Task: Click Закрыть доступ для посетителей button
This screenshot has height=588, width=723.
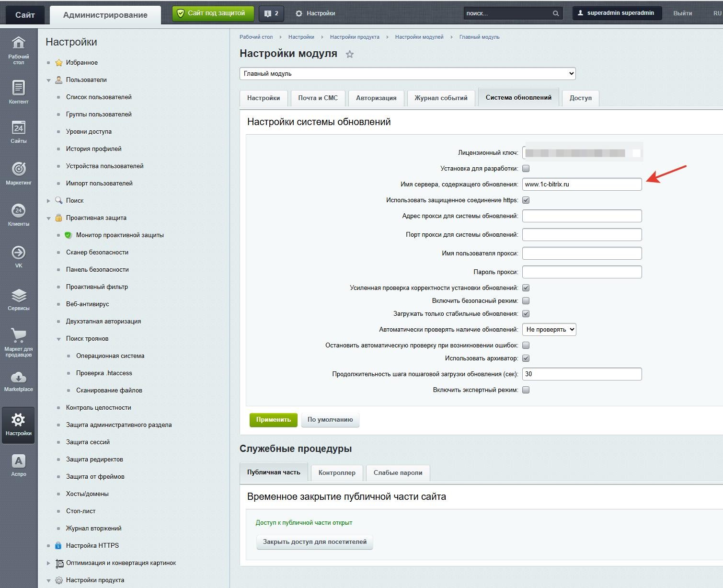Action: (314, 542)
